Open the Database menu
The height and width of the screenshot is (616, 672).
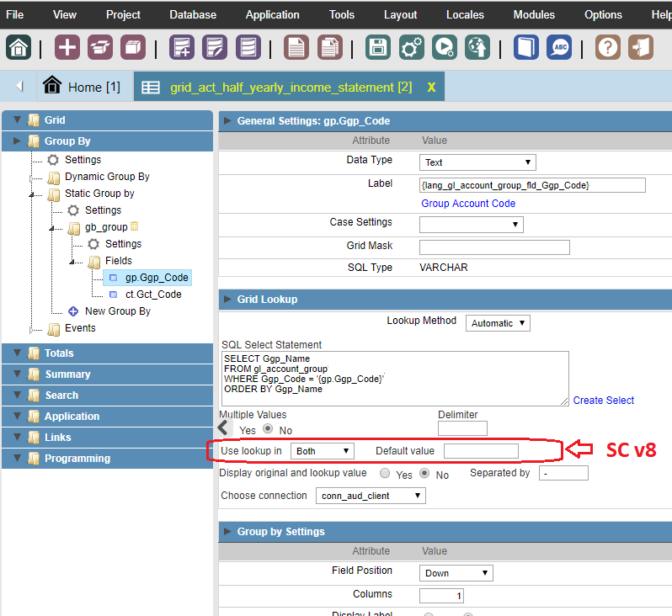pyautogui.click(x=193, y=14)
